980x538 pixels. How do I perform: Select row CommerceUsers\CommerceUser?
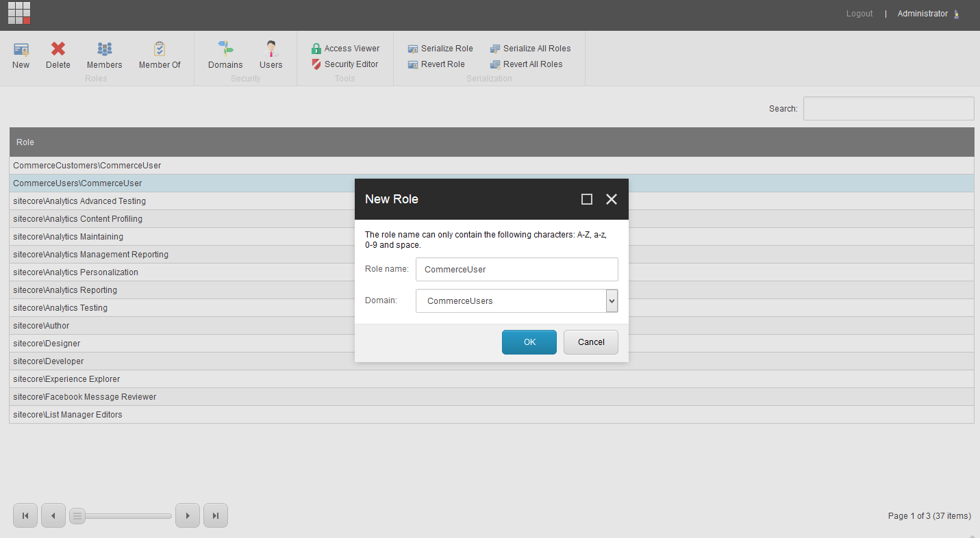click(x=492, y=183)
